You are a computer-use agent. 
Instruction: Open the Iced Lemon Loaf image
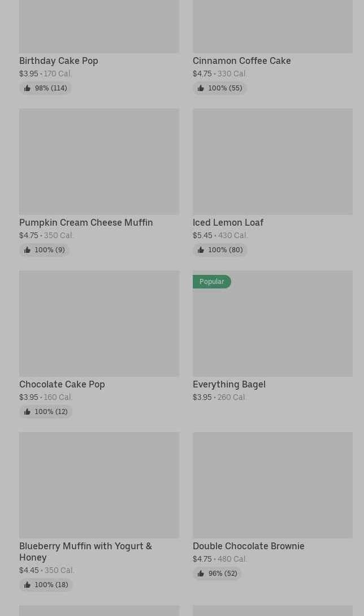(x=272, y=161)
